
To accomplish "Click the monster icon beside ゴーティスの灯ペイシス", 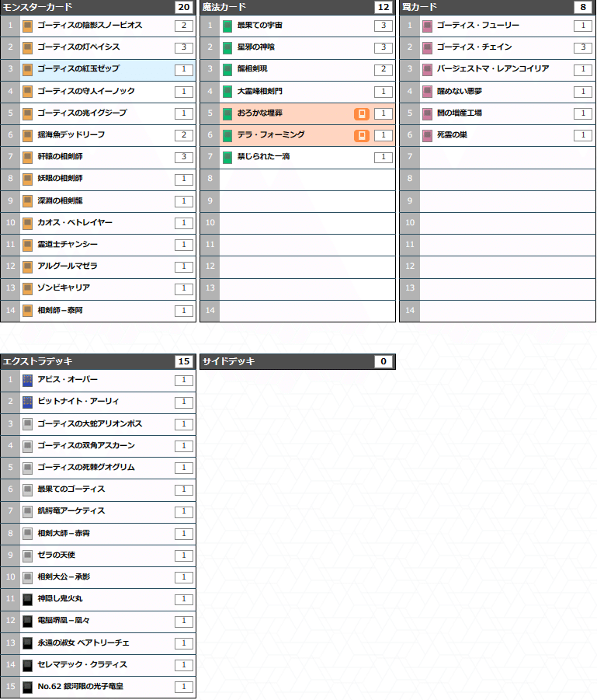I will coord(27,47).
